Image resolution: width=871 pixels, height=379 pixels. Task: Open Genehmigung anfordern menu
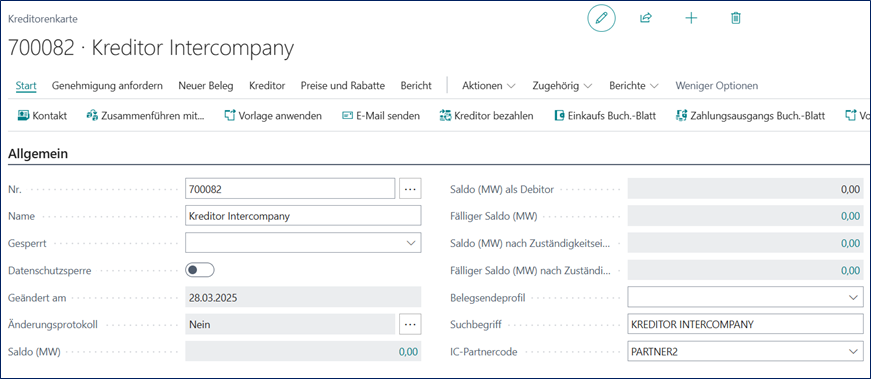pyautogui.click(x=107, y=86)
